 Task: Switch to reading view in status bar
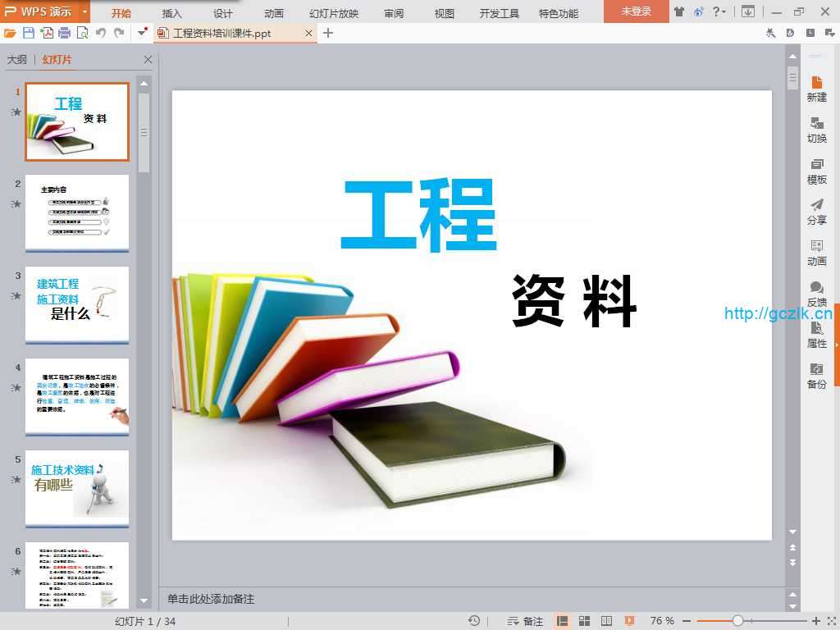coord(607,621)
